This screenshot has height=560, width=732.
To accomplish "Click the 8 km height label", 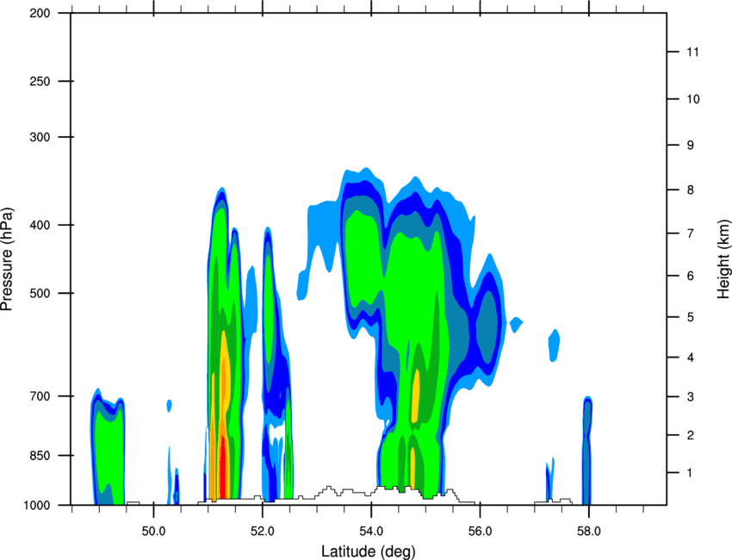I will [x=690, y=190].
